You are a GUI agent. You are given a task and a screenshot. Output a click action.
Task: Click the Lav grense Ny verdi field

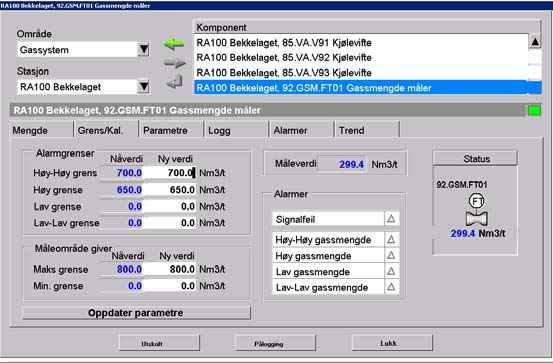(170, 206)
